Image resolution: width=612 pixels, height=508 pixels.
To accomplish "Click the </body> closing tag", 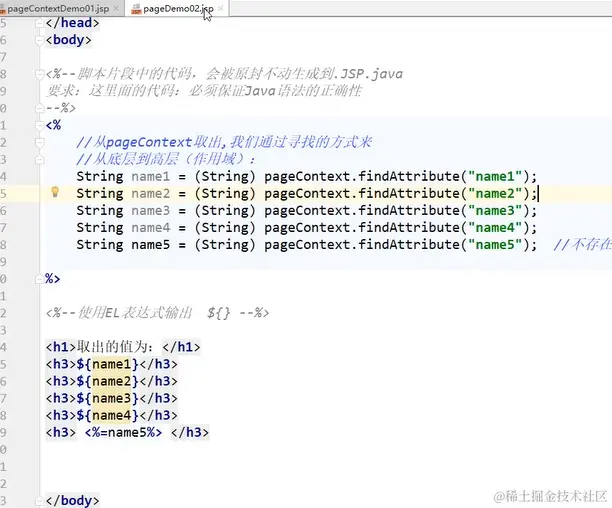I will tap(73, 501).
